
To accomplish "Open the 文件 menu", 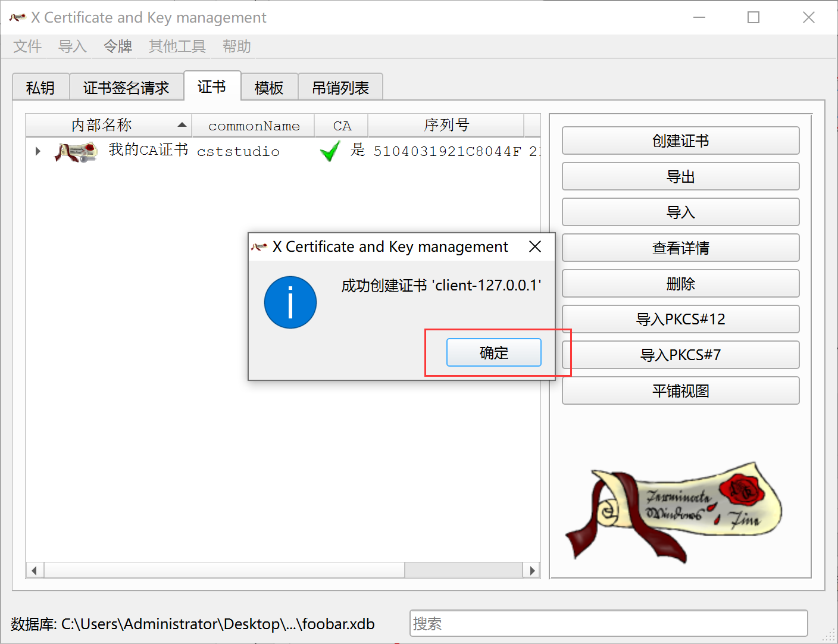I will (x=27, y=46).
